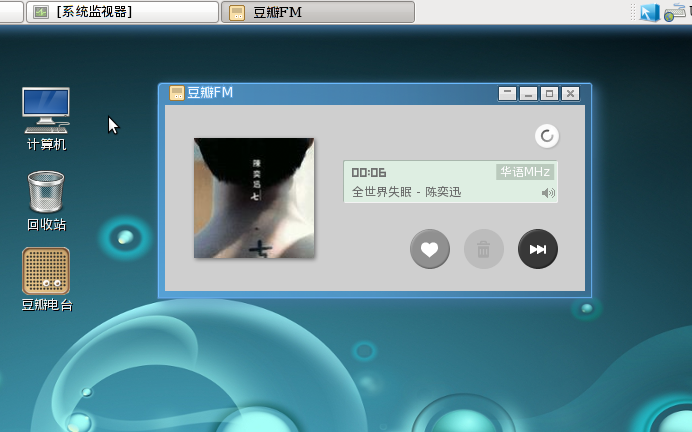Click the cursor tray icon in panel
The image size is (692, 432).
click(649, 12)
